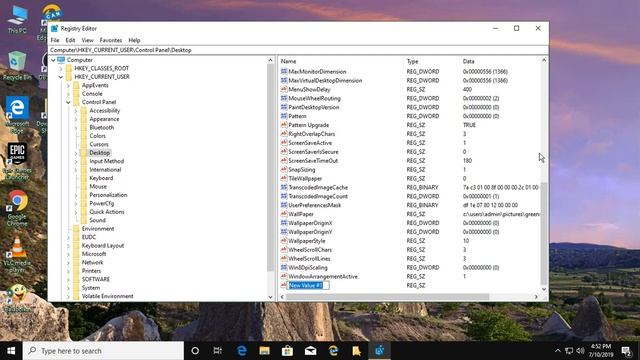Select the Colors folder icon
The width and height of the screenshot is (640, 360).
[84, 136]
